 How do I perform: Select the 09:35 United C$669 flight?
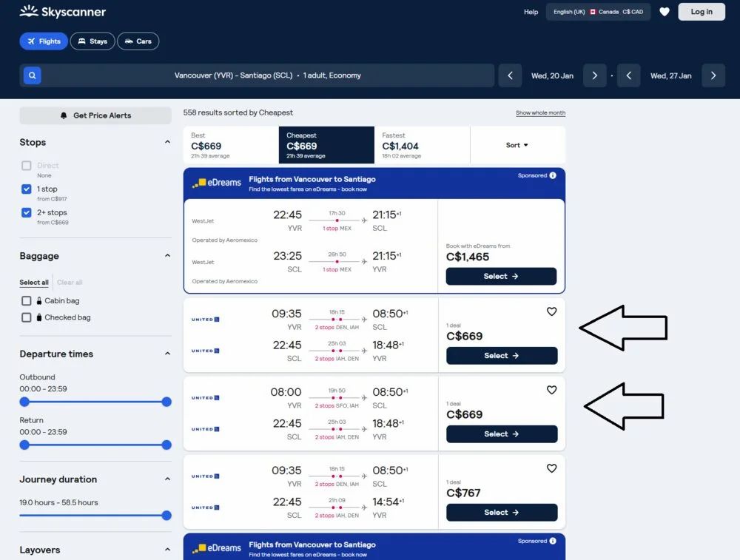[x=502, y=356]
